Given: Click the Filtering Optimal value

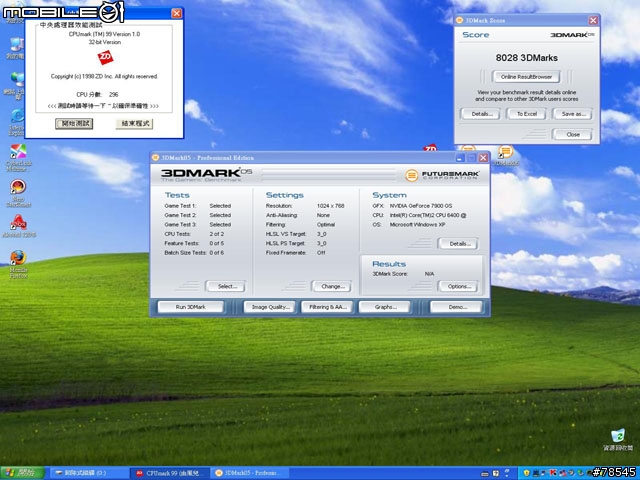Looking at the screenshot, I should click(x=326, y=224).
